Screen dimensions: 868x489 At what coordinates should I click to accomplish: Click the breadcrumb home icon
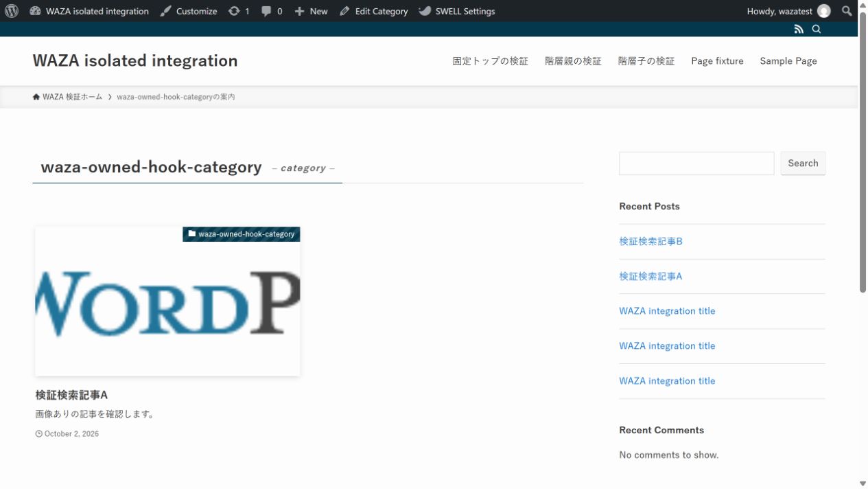[36, 97]
